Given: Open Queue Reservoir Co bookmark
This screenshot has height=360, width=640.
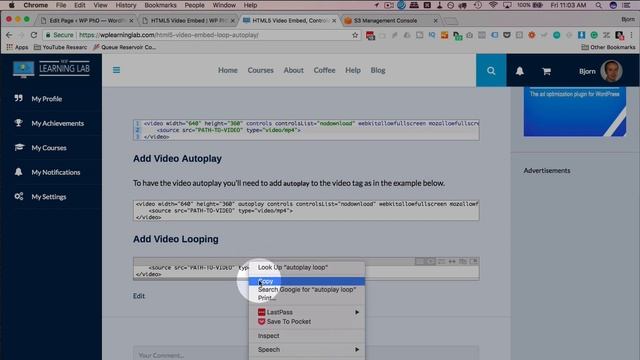Looking at the screenshot, I should 124,47.
